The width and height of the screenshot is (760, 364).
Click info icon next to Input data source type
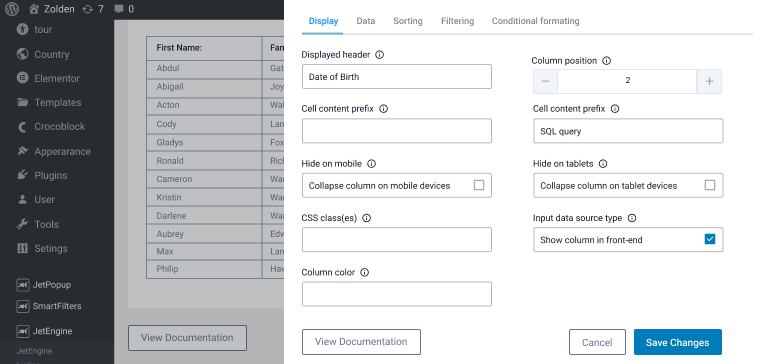click(x=632, y=218)
